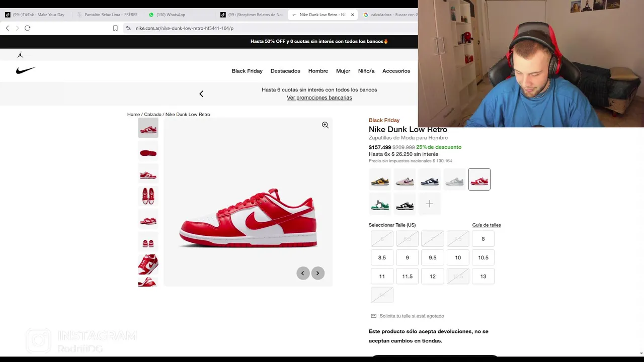The image size is (644, 362).
Task: Click the browser back arrow
Action: (7, 28)
